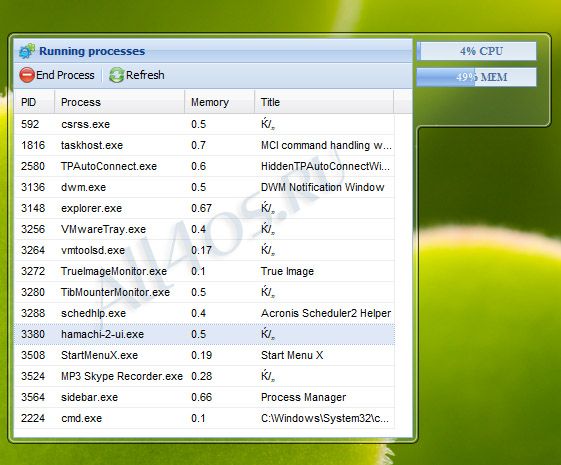Select the StartMenuX.exe process
Image resolution: width=561 pixels, height=465 pixels.
pyautogui.click(x=204, y=355)
